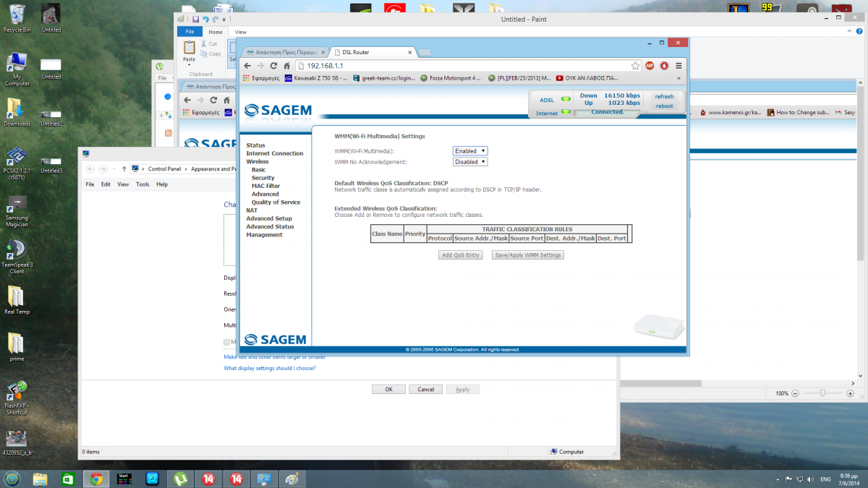Open Advanced Setup section
868x488 pixels.
click(x=269, y=218)
